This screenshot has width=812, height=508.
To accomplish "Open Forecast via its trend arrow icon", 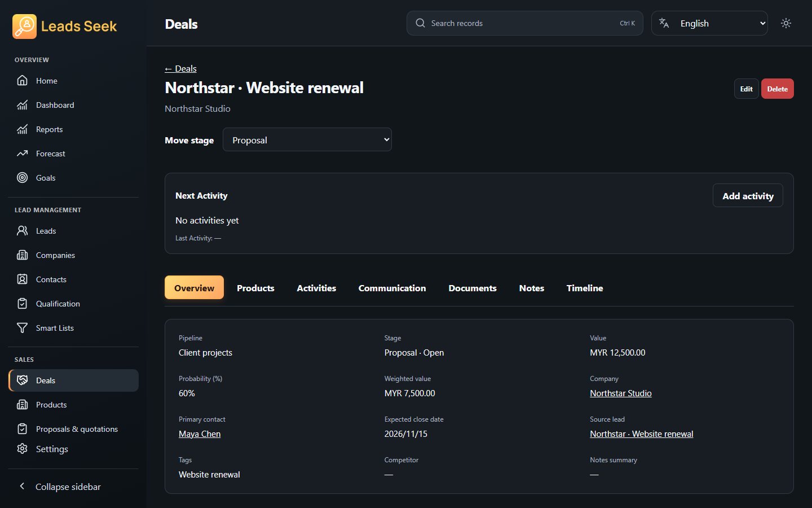I will pyautogui.click(x=22, y=154).
